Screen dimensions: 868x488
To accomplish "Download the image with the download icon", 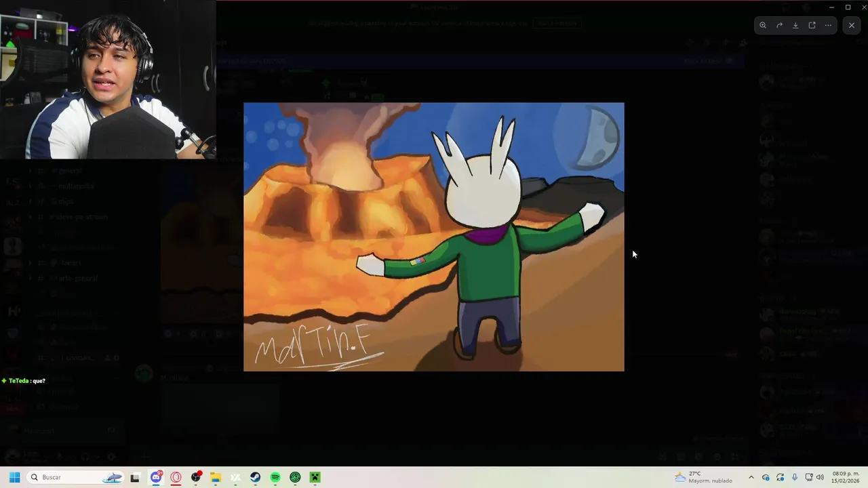I will (x=795, y=25).
